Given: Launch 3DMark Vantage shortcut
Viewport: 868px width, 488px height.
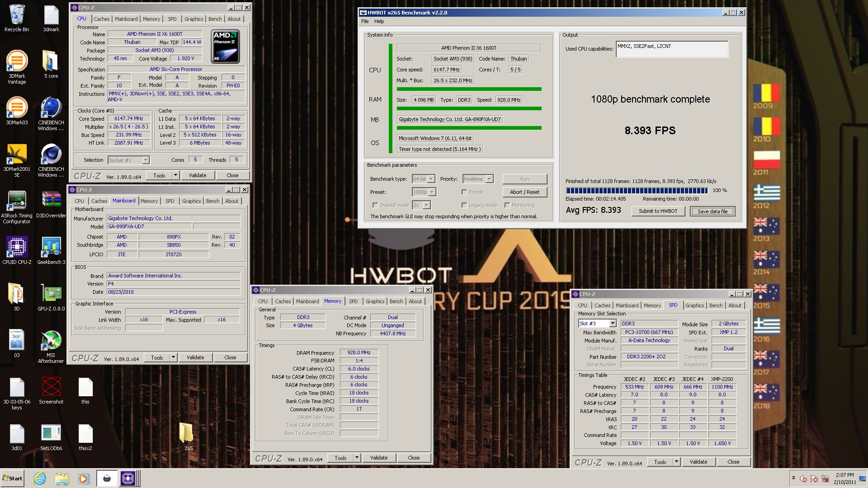Looking at the screenshot, I should point(17,66).
